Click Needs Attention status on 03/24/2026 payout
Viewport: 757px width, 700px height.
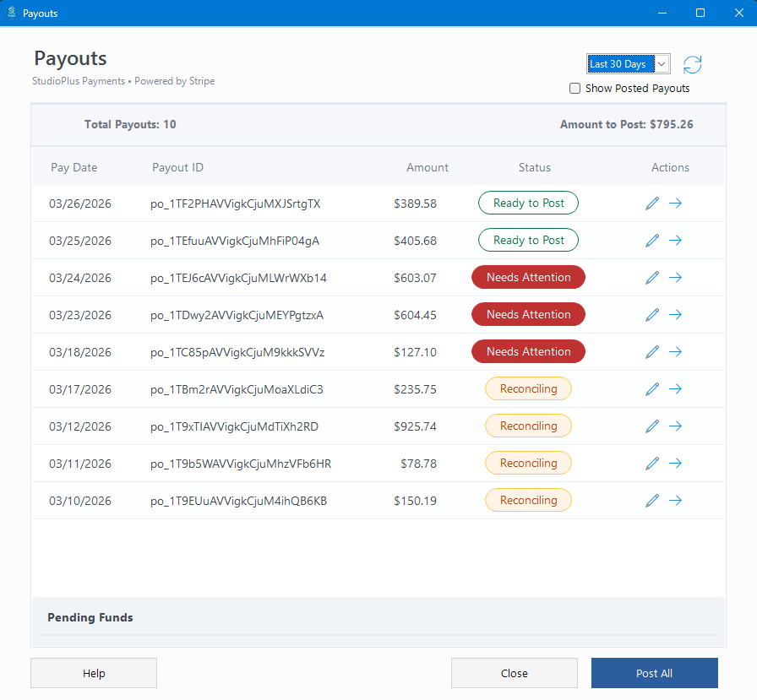(528, 278)
